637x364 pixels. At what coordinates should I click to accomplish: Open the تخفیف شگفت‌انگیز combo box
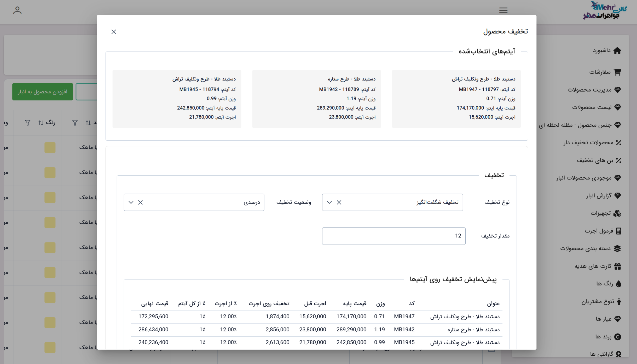(x=392, y=202)
